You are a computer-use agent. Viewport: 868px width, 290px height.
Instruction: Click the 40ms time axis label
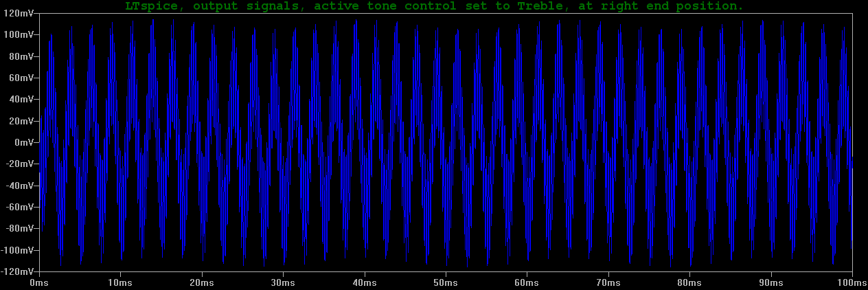pyautogui.click(x=365, y=282)
